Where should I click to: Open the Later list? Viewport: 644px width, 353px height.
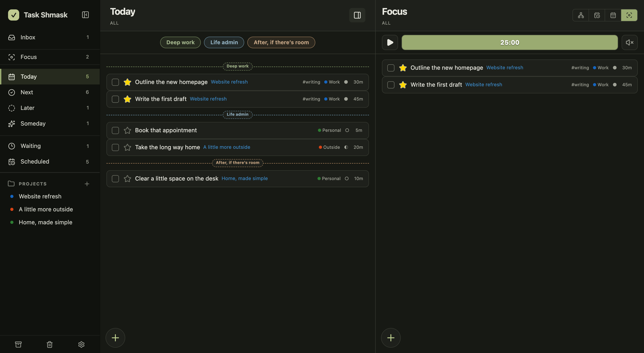pos(50,108)
